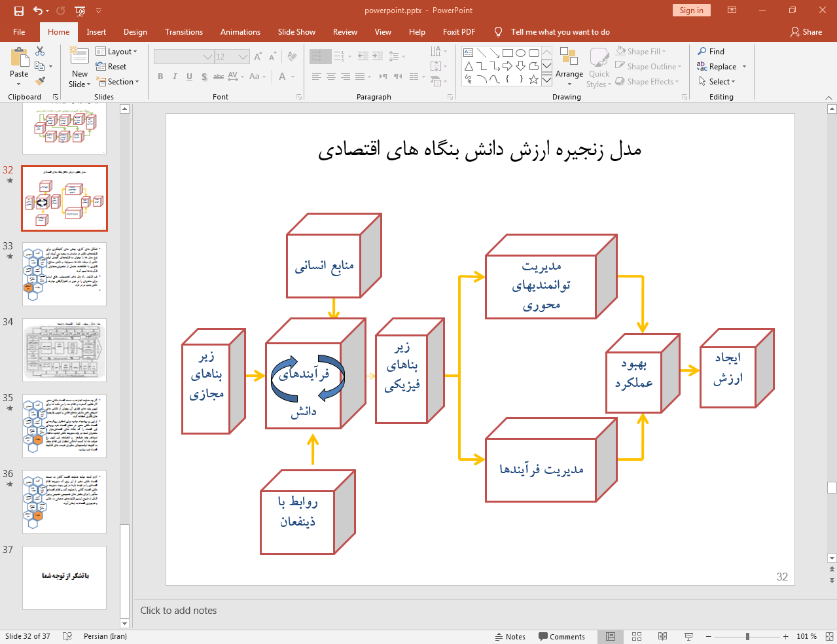Open the Arrange menu
This screenshot has height=644, width=837.
click(x=569, y=66)
